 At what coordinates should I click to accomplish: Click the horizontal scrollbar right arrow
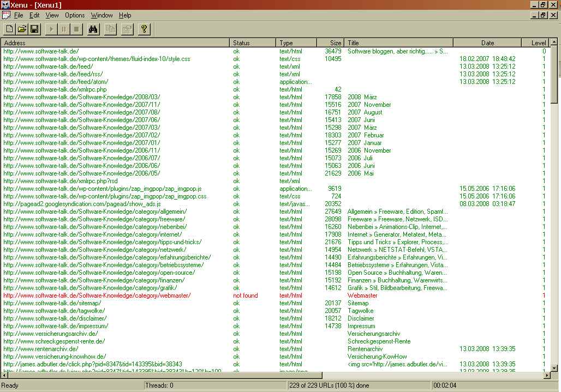coord(547,375)
